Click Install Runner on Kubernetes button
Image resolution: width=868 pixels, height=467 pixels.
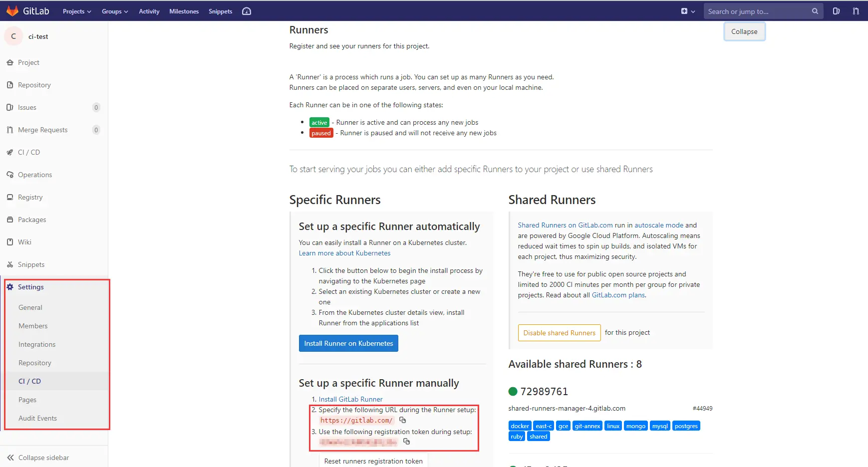pos(348,343)
